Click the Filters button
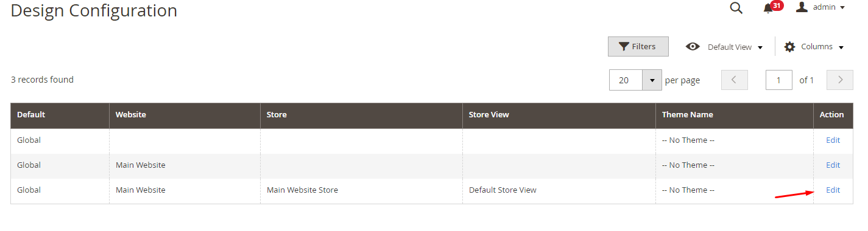The image size is (868, 231). click(x=638, y=47)
